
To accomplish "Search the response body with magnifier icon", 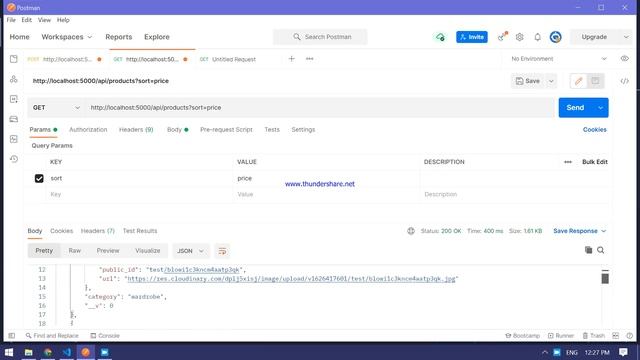I will 600,250.
